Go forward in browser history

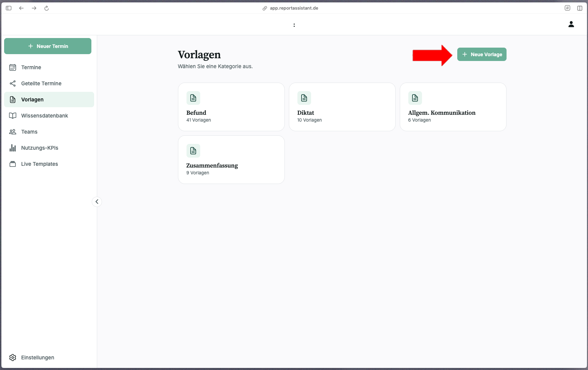pos(34,8)
